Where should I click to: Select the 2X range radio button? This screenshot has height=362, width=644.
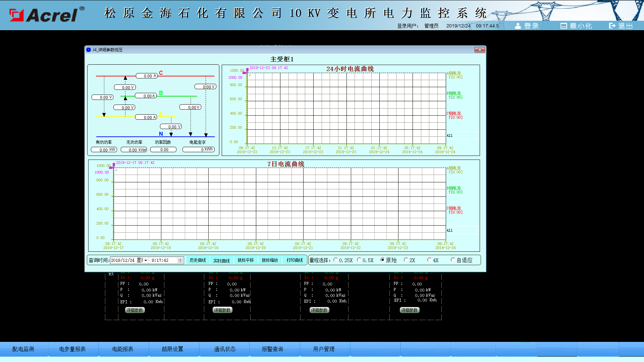tap(406, 260)
